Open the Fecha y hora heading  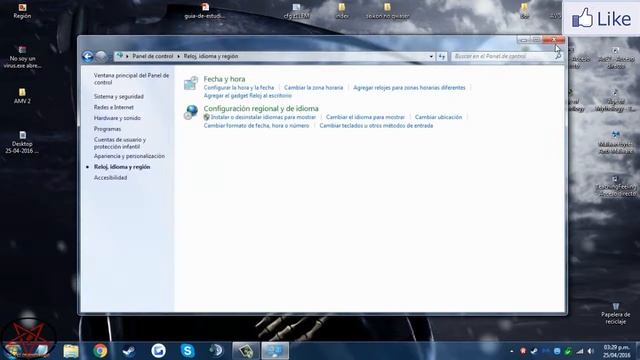(224, 79)
